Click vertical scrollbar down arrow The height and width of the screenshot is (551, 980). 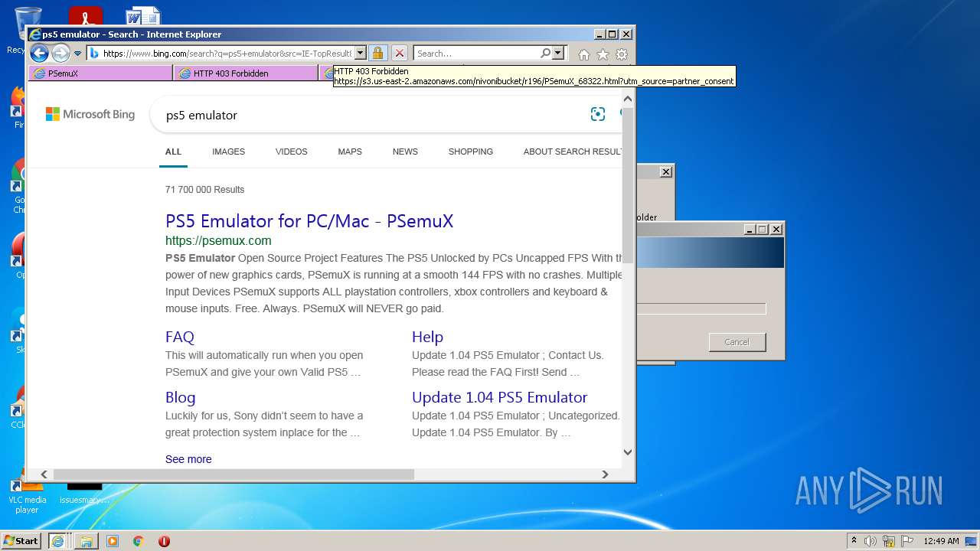pos(628,452)
